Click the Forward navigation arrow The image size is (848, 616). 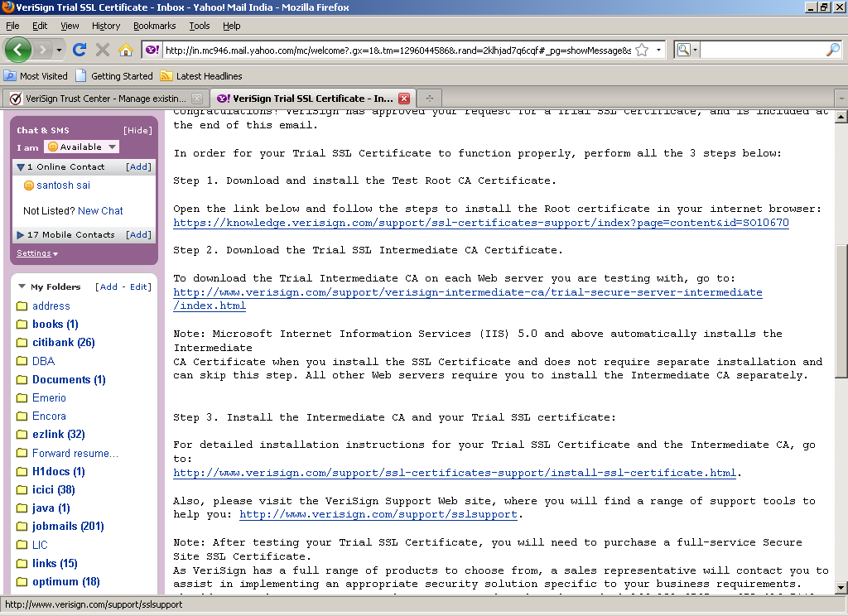42,51
